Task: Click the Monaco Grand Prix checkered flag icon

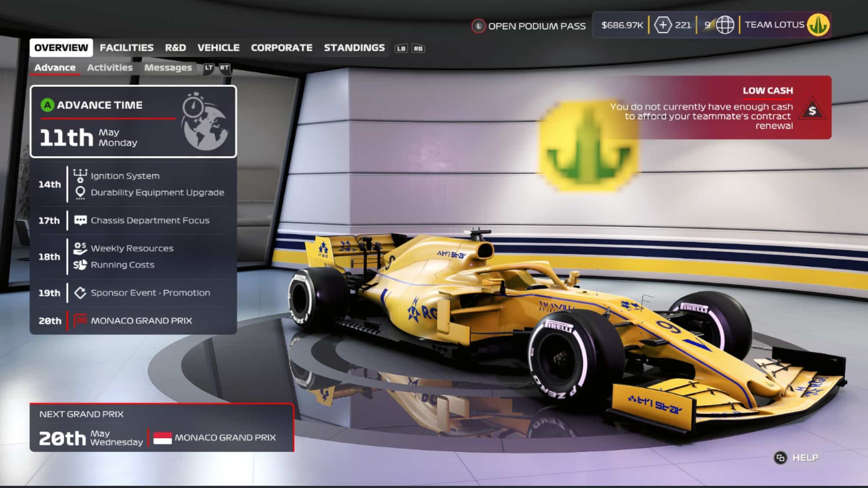Action: (x=80, y=321)
